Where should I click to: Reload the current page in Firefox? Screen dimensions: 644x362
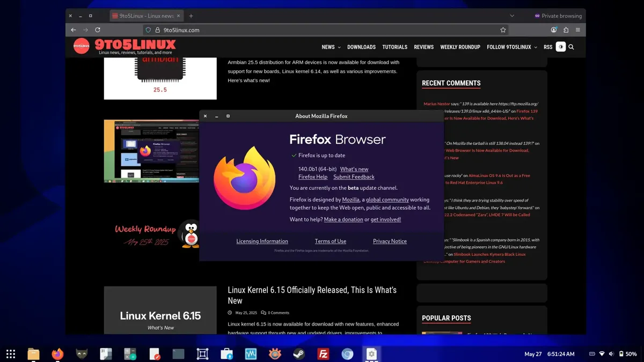(x=98, y=30)
